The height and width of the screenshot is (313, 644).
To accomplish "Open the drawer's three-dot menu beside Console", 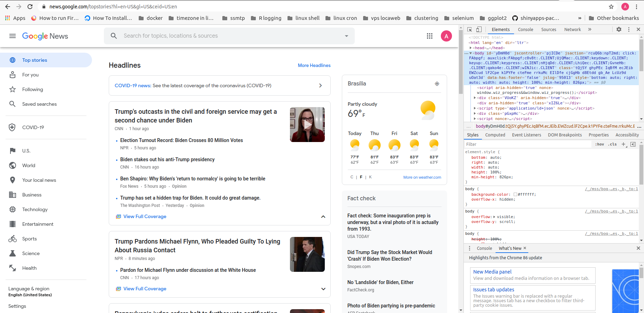I will click(x=469, y=248).
